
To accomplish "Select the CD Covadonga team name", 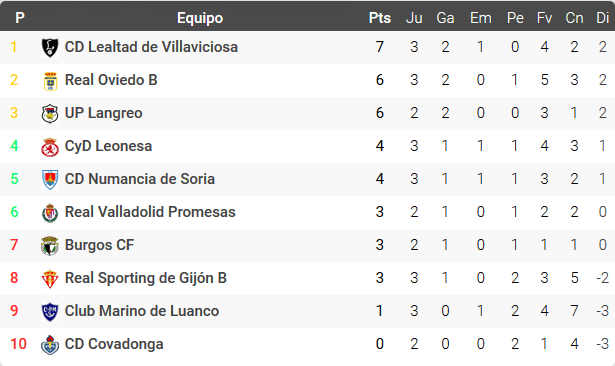I will coord(114,344).
